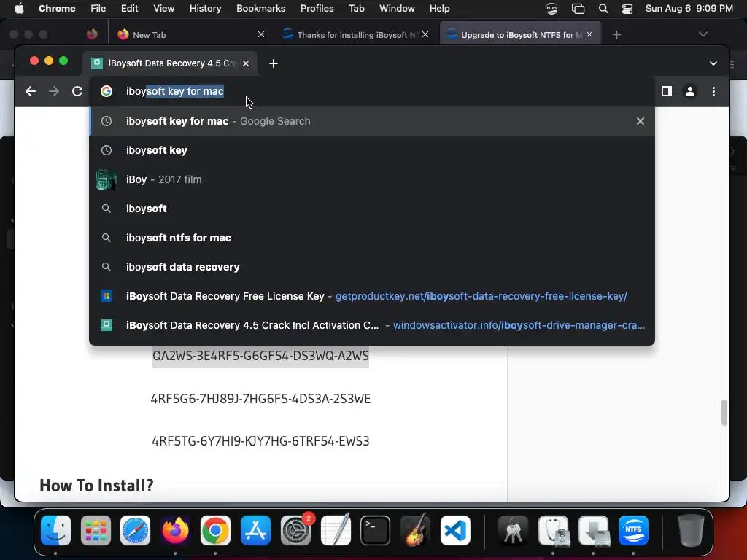747x560 pixels.
Task: Open the Apple menu
Action: tap(19, 8)
